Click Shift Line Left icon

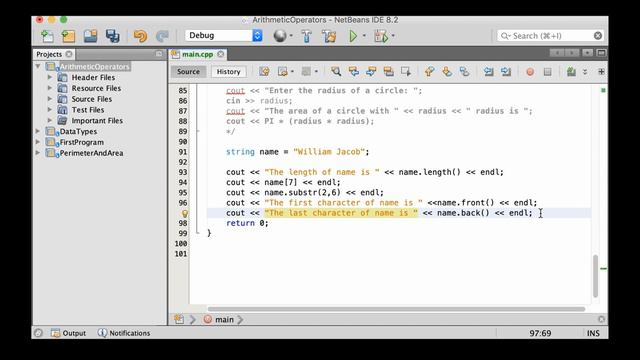point(488,71)
